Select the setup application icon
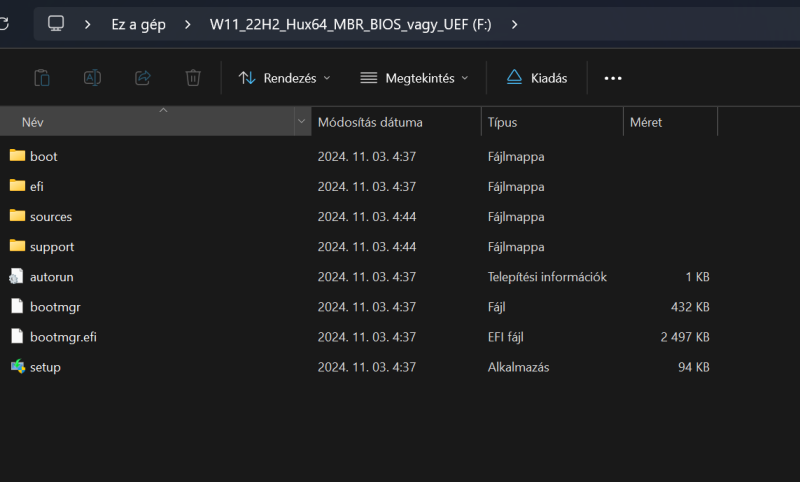The width and height of the screenshot is (800, 482). 18,366
